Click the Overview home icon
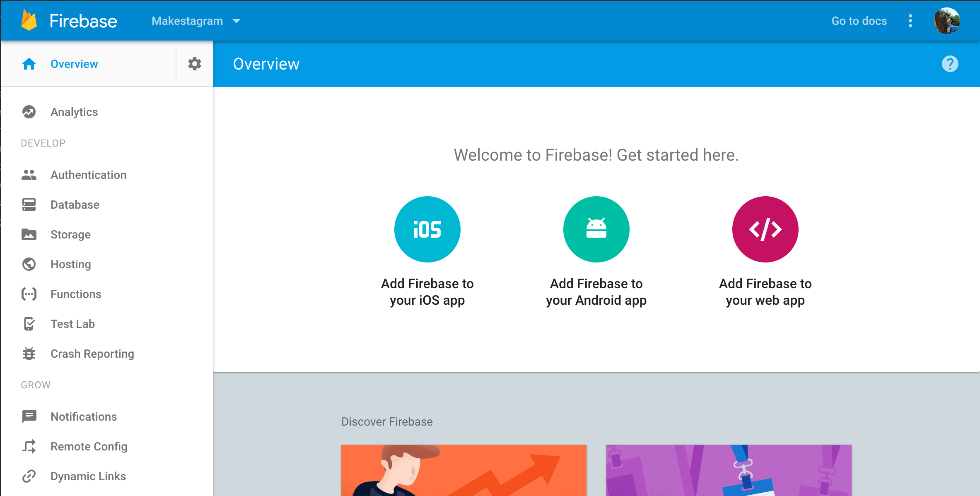980x496 pixels. 29,64
